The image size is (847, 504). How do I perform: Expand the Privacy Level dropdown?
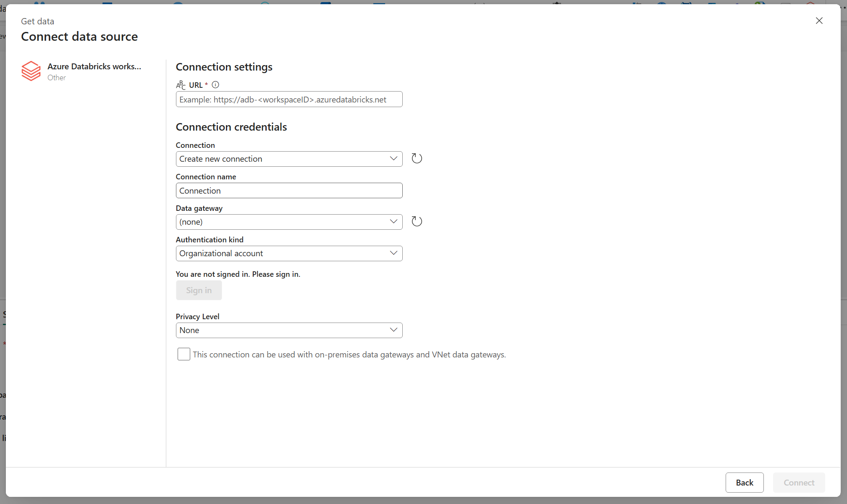pyautogui.click(x=289, y=330)
